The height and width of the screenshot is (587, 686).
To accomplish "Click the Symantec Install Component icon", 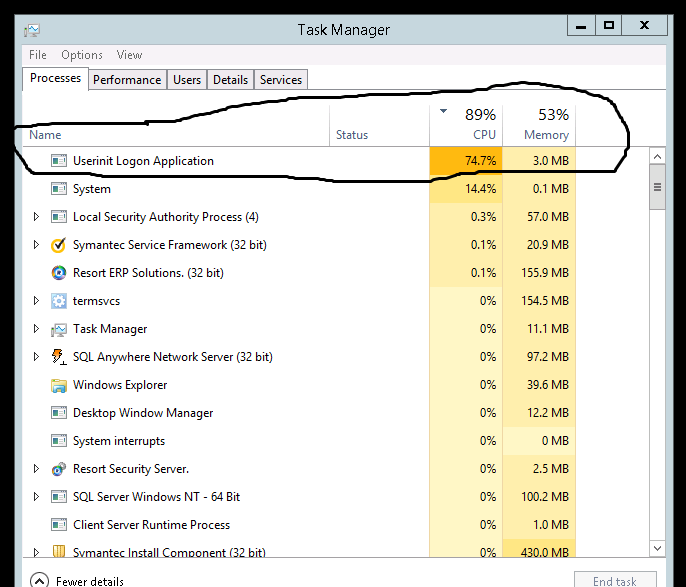I will pos(59,551).
